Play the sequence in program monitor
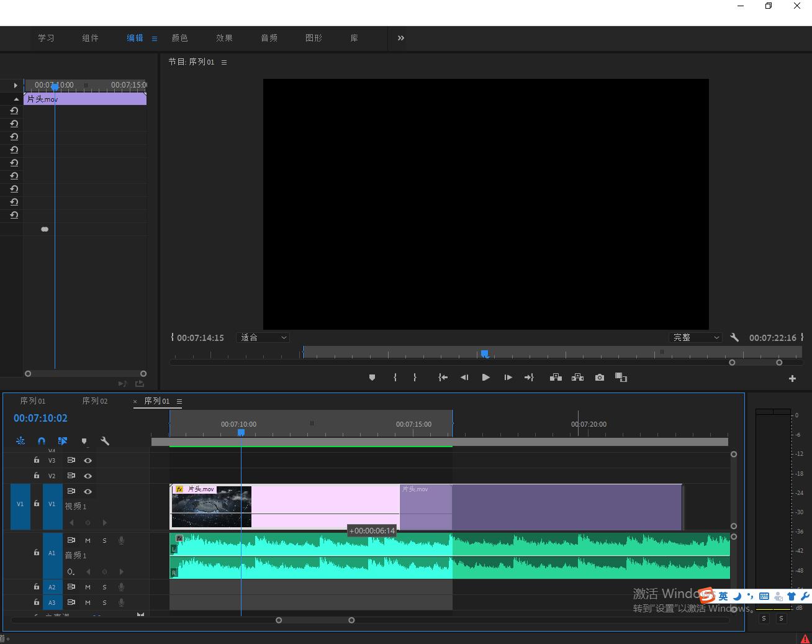Image resolution: width=812 pixels, height=644 pixels. coord(485,378)
